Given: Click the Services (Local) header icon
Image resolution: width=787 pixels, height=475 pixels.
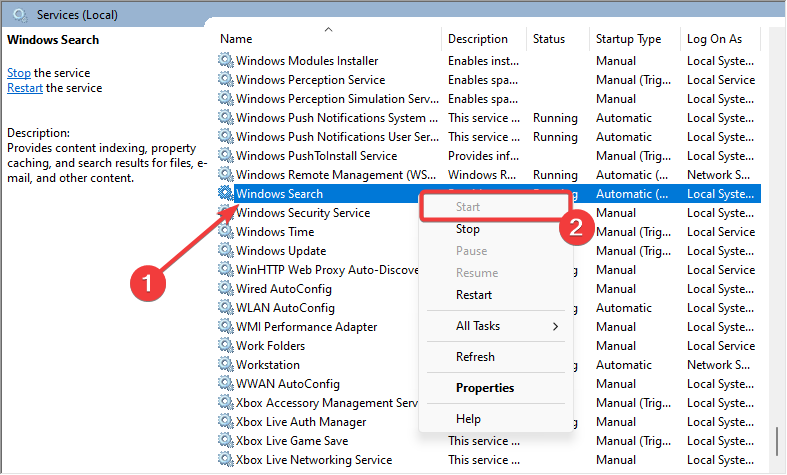Looking at the screenshot, I should pos(20,15).
